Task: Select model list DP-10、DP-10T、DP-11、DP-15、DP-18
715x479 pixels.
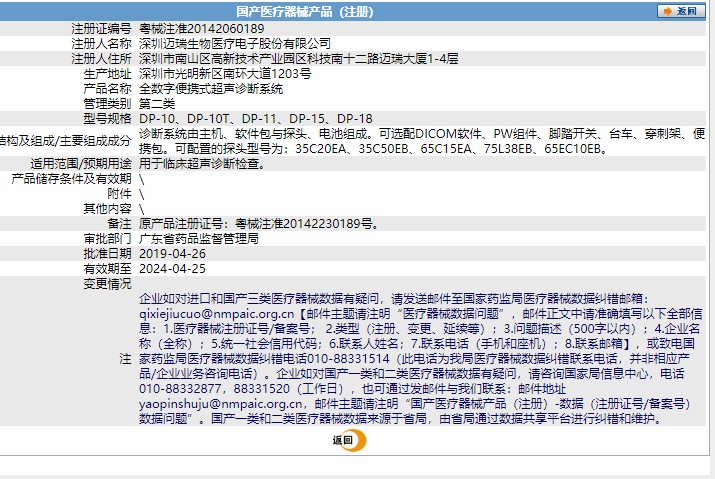Action: click(x=256, y=119)
